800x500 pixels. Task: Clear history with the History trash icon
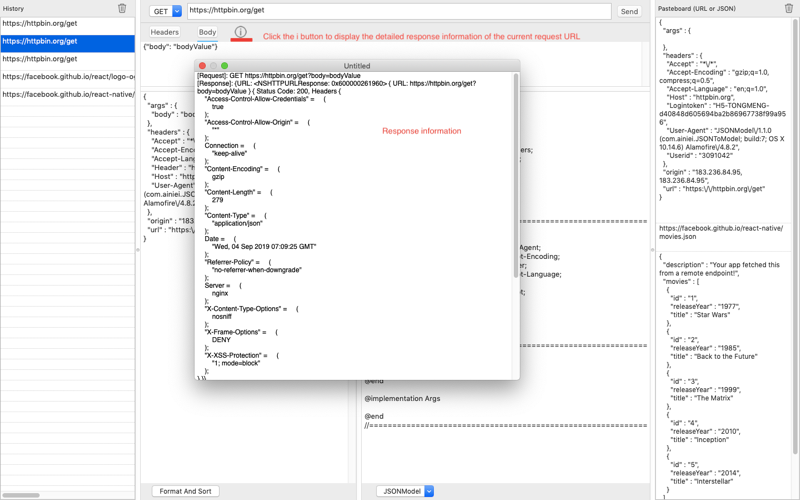[x=122, y=8]
